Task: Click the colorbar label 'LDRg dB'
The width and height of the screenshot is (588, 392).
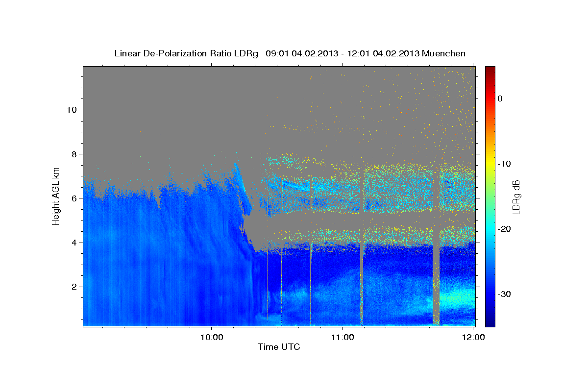Action: pos(516,196)
